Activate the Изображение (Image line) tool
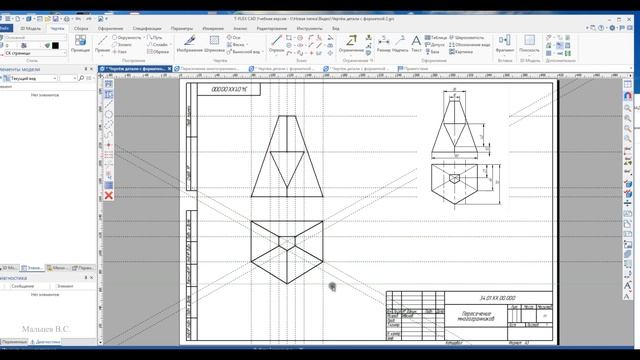Screen dimensions: 640x360 point(189,44)
